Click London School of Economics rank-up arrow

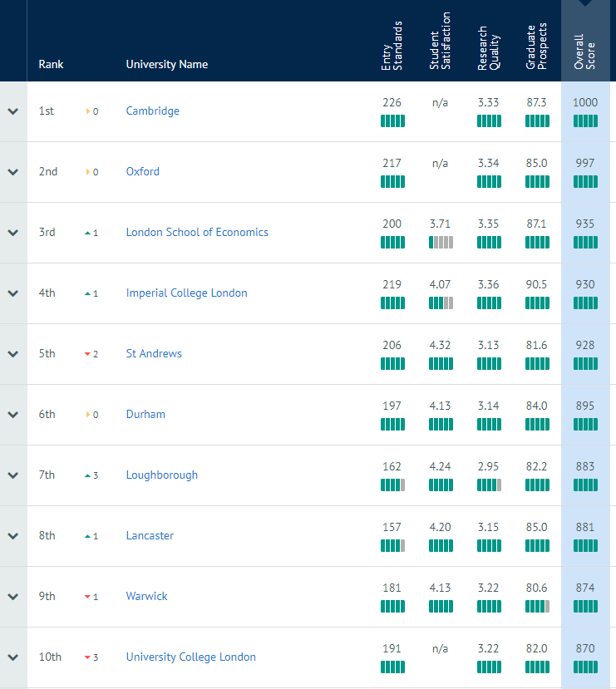[x=87, y=233]
